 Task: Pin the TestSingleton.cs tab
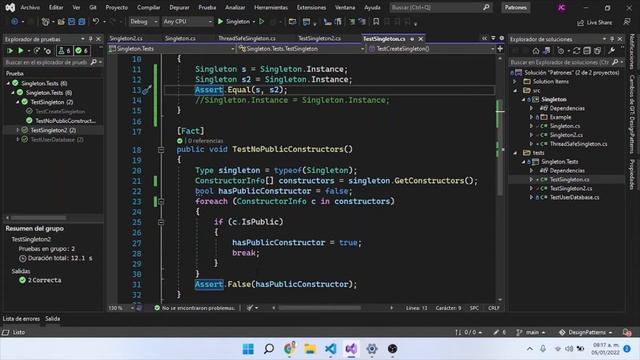pos(412,39)
